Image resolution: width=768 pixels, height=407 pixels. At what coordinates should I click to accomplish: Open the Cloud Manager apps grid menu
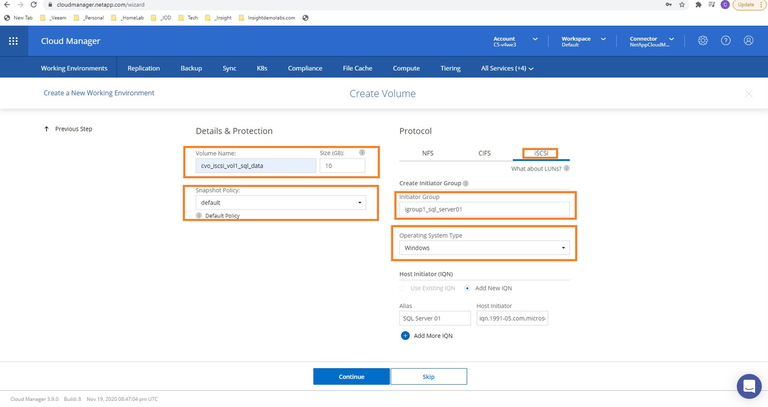[x=13, y=41]
